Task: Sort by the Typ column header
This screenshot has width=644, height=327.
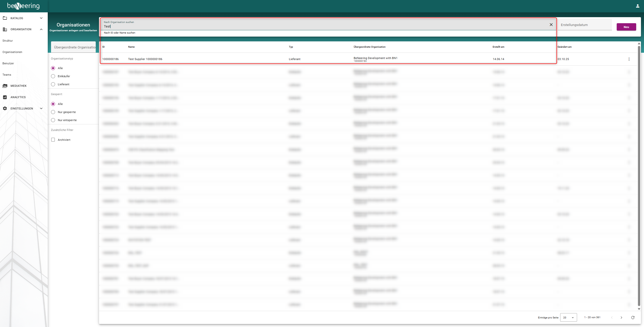Action: click(x=291, y=47)
